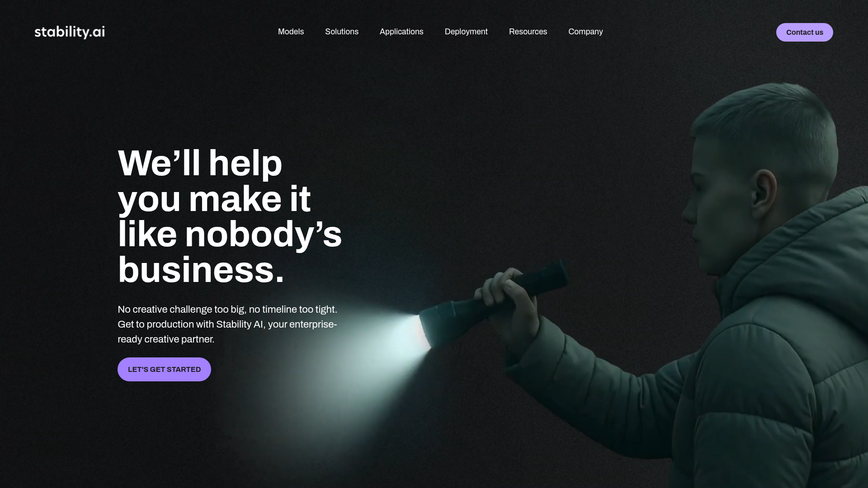Open the Company menu
This screenshot has height=488, width=868.
coord(585,32)
